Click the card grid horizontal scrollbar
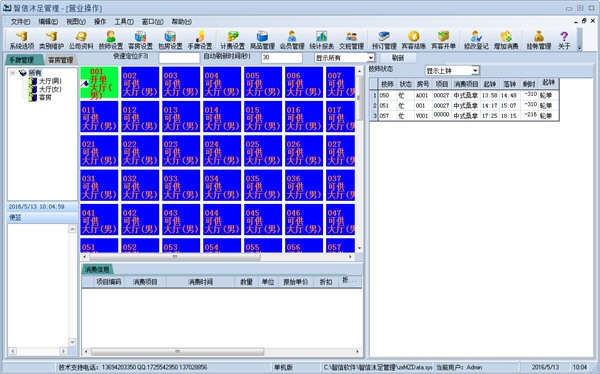Image resolution: width=600 pixels, height=374 pixels. 217,257
